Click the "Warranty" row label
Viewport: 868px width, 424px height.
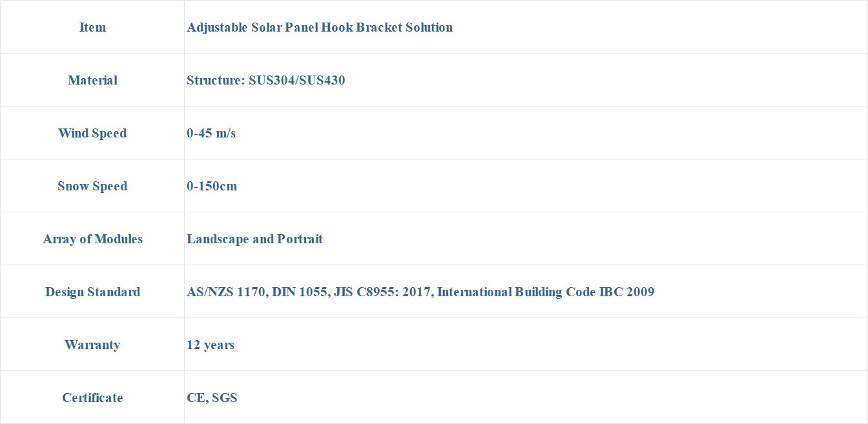pyautogui.click(x=92, y=345)
